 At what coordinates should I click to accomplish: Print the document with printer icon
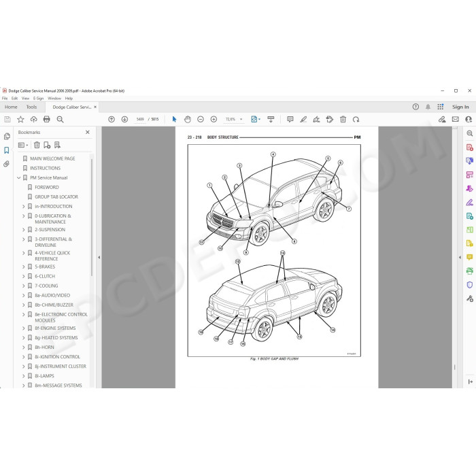point(47,119)
